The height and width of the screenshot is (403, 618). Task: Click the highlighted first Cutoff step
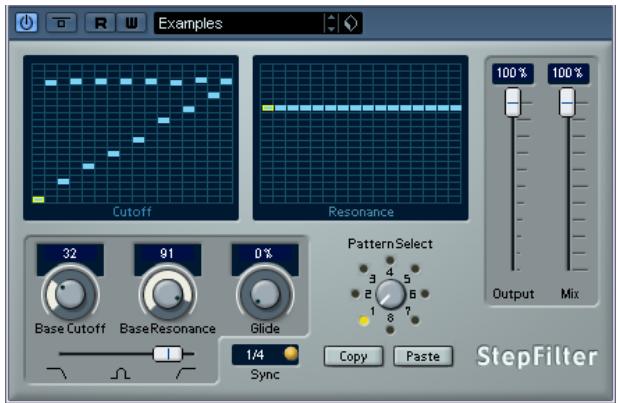click(x=38, y=200)
